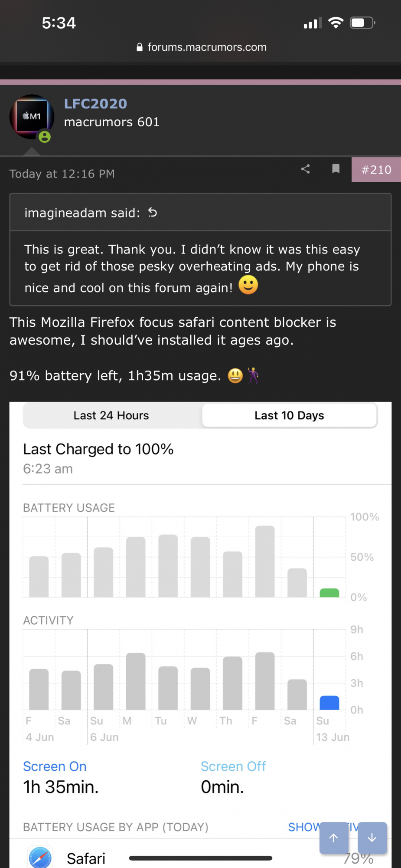401x868 pixels.
Task: Select the Screen Off label
Action: [233, 766]
